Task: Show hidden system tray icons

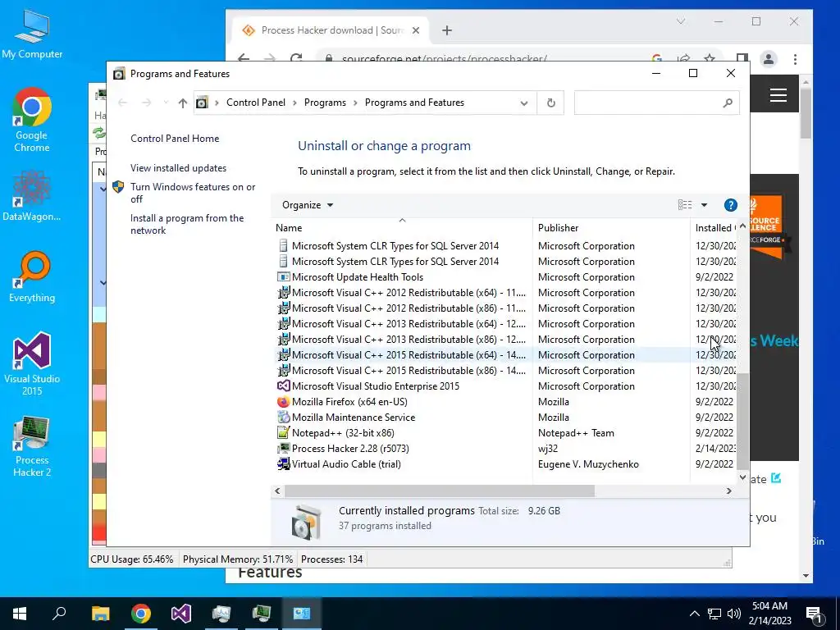Action: point(694,614)
